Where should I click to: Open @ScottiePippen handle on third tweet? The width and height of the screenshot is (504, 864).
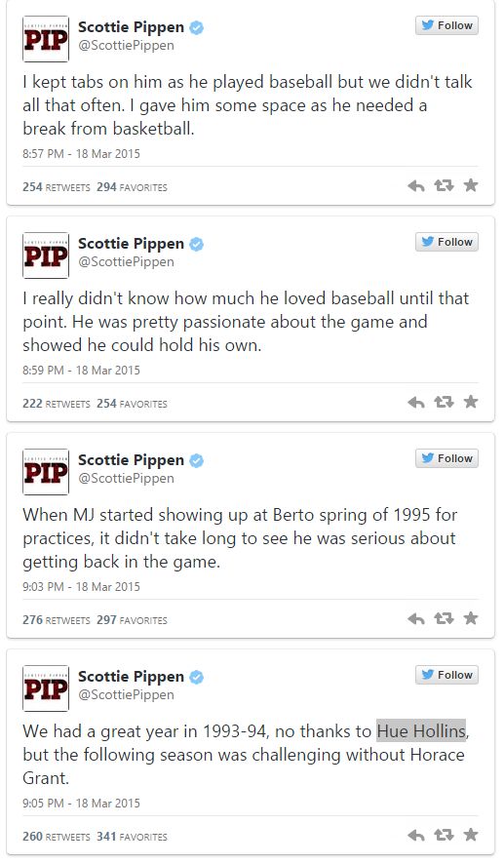[x=126, y=478]
